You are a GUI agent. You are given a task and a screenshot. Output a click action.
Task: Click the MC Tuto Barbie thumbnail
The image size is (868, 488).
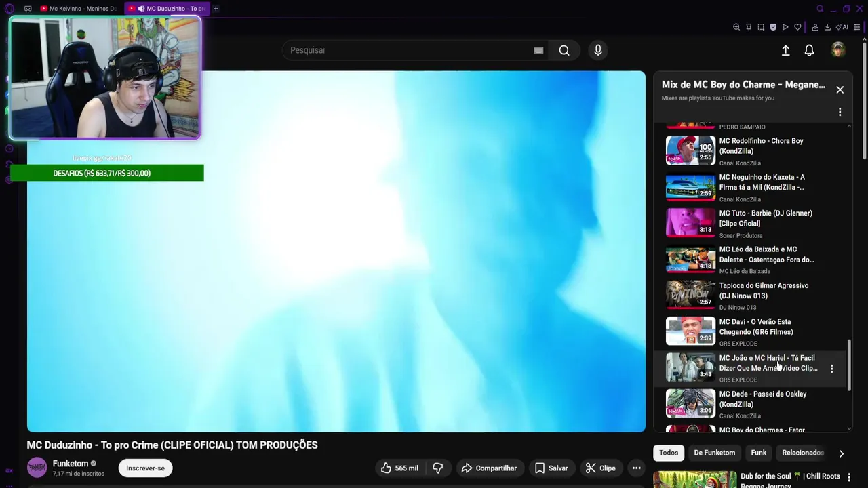pyautogui.click(x=690, y=222)
